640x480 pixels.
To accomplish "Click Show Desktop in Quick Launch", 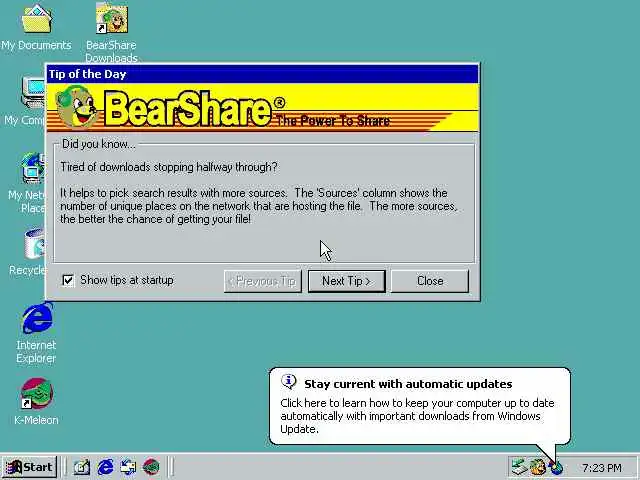I will (x=82, y=467).
